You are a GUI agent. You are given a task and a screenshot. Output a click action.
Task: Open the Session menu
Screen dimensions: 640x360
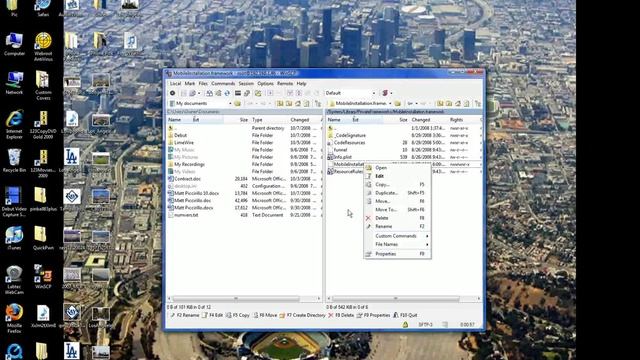pos(246,84)
